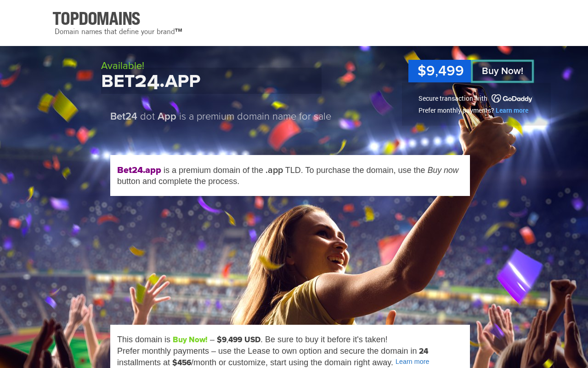The height and width of the screenshot is (368, 588).
Task: Click the TOPDOMAINS logo
Action: click(x=96, y=19)
